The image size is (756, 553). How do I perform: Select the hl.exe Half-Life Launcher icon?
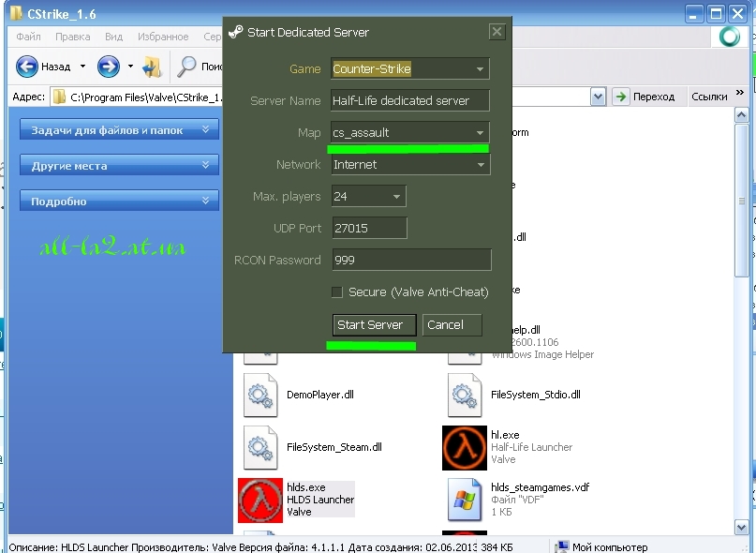click(x=465, y=448)
